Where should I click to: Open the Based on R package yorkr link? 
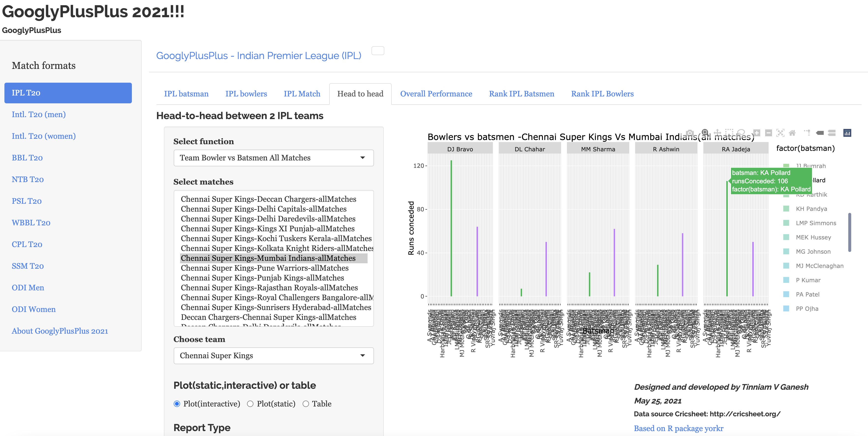(x=678, y=428)
